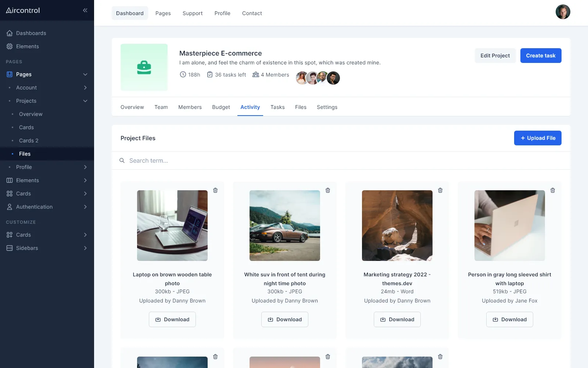This screenshot has height=368, width=588.
Task: Download the Marketing strategy 2022 file
Action: click(397, 319)
